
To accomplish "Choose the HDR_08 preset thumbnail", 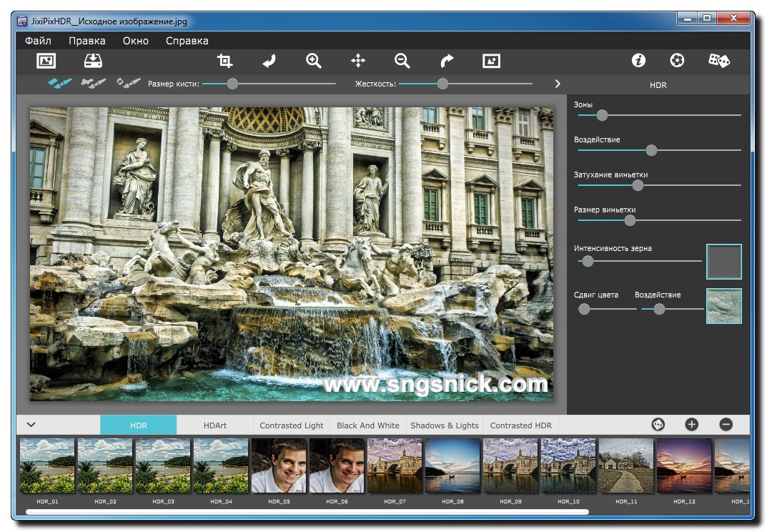I will coord(452,465).
